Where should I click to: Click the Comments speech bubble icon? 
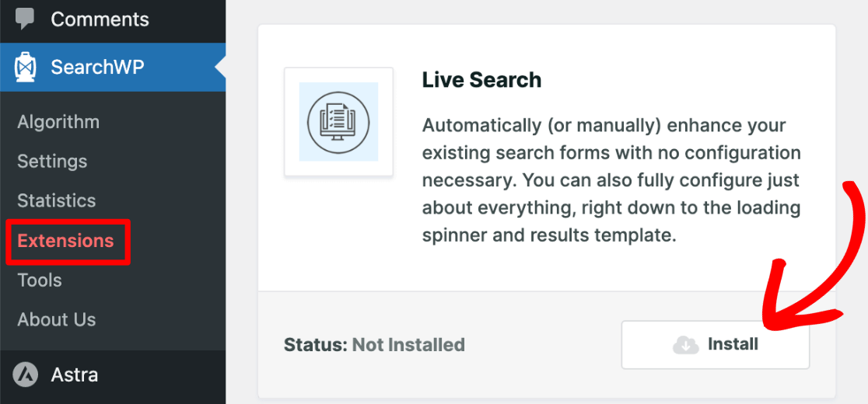point(26,19)
